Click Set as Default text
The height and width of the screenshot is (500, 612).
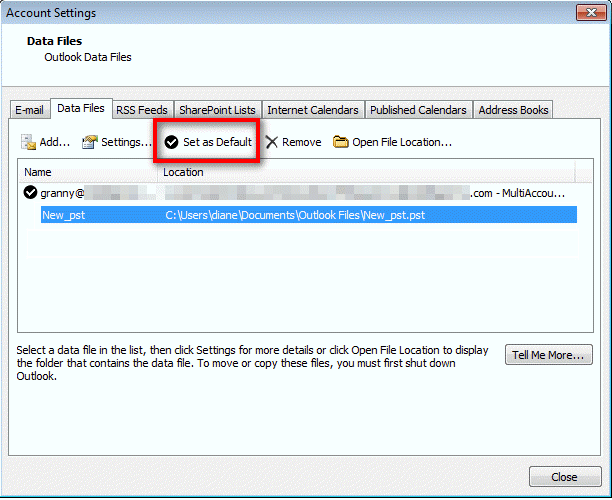pos(217,142)
